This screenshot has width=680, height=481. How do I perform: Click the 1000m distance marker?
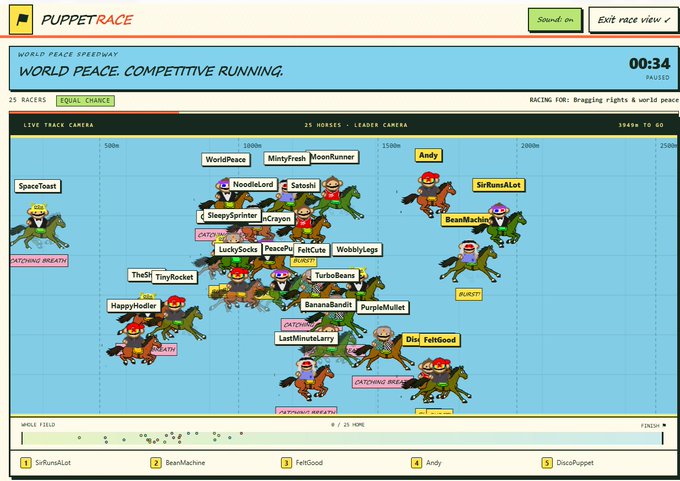point(252,146)
